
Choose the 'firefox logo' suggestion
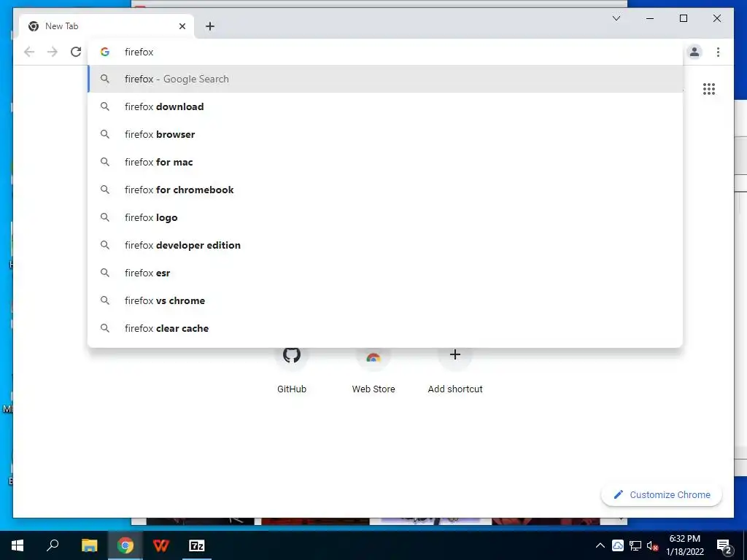(385, 217)
